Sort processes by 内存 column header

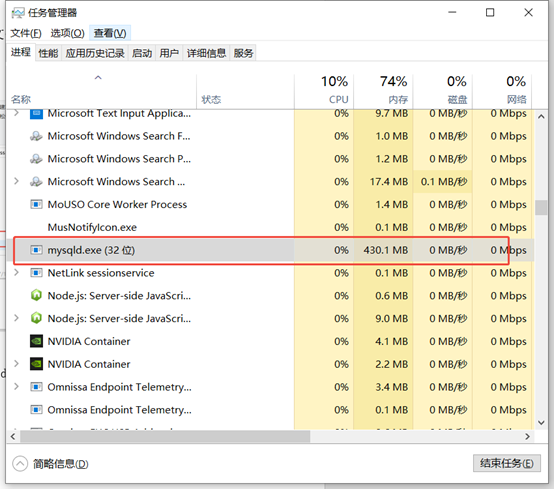(383, 90)
